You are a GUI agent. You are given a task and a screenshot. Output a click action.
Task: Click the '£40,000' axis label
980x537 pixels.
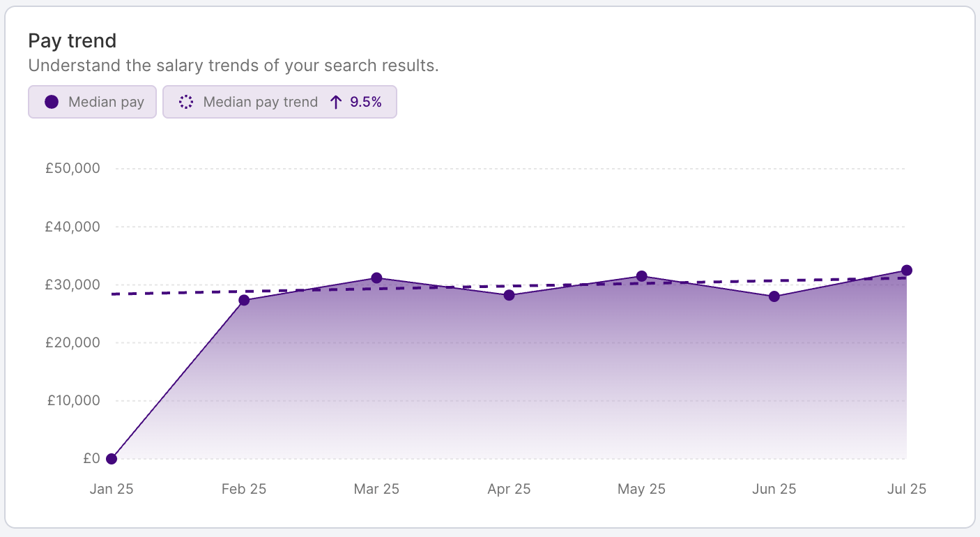[72, 227]
